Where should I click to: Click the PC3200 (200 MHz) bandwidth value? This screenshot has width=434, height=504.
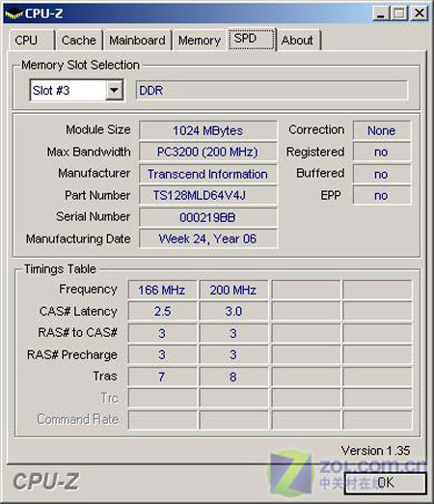tap(208, 152)
